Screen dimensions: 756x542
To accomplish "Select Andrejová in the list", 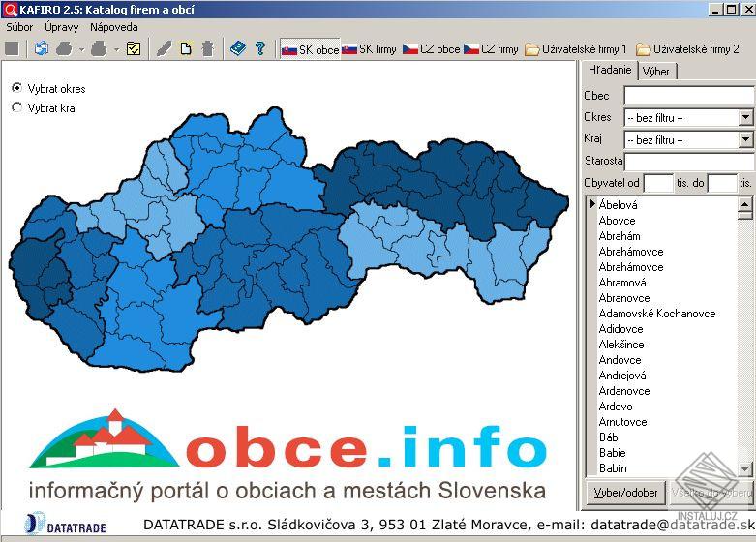I will (622, 376).
